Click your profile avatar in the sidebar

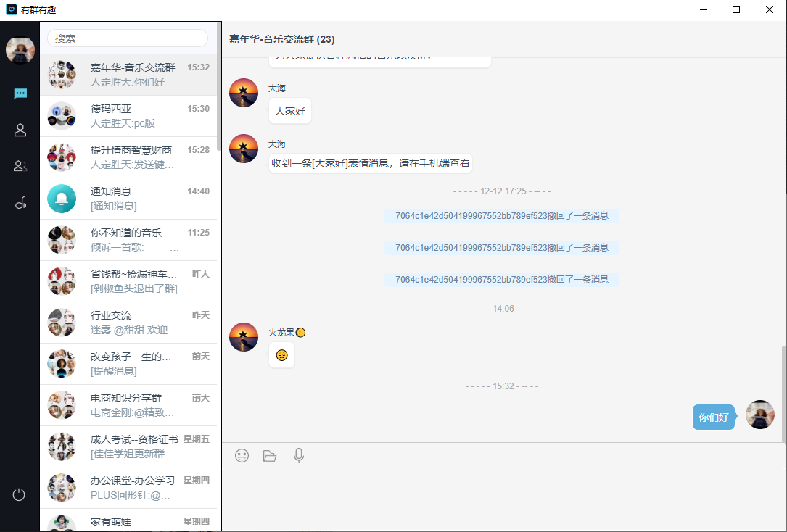(20, 49)
